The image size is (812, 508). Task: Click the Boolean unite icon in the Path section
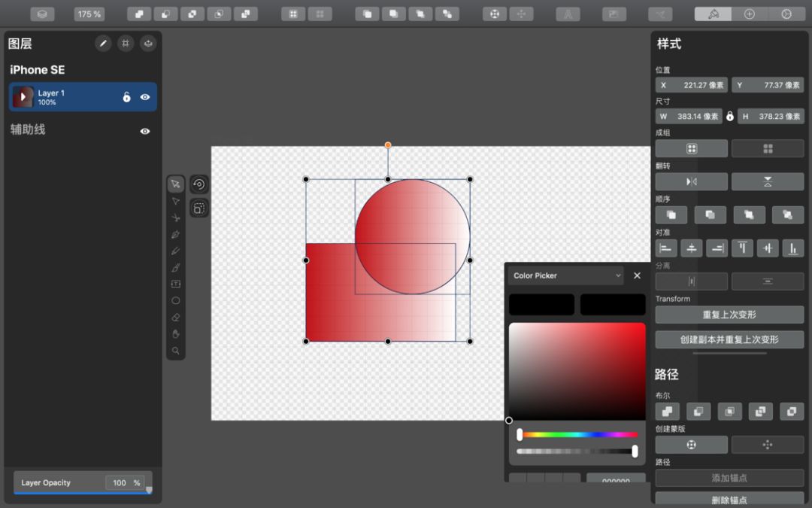tap(667, 411)
